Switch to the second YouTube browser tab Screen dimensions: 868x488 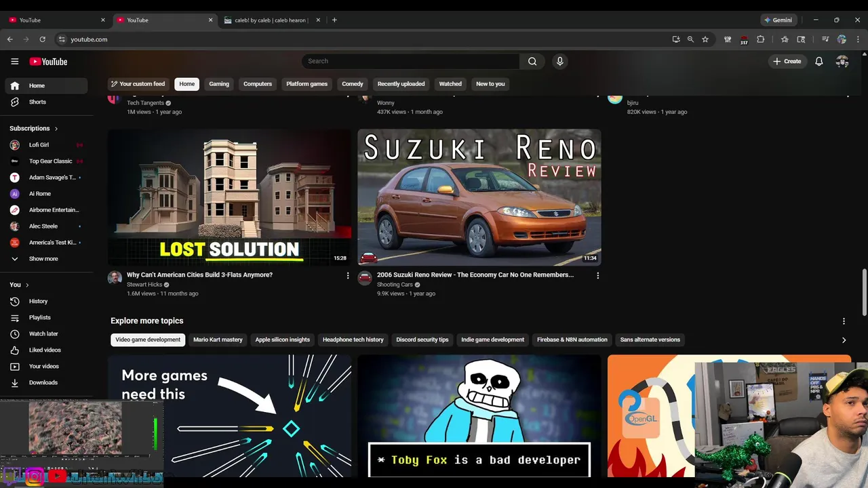click(163, 20)
